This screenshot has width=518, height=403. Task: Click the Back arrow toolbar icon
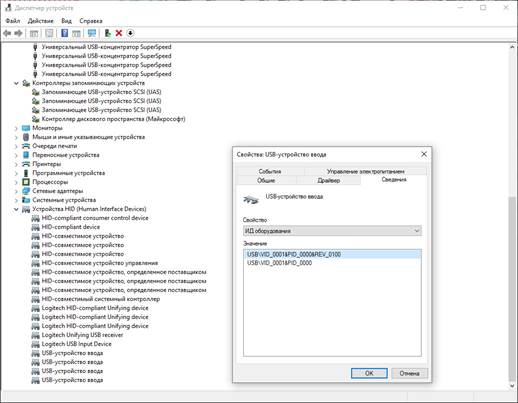point(7,33)
